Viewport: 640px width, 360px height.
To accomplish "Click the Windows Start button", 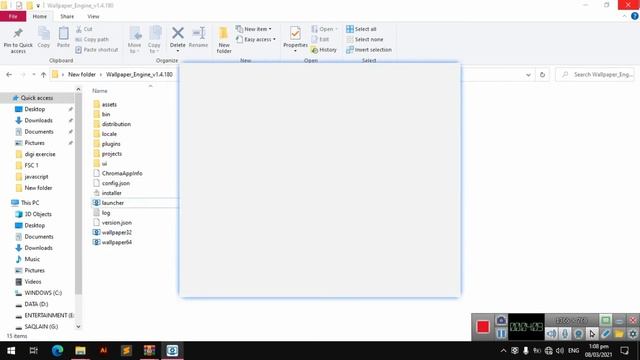I will coord(11,350).
